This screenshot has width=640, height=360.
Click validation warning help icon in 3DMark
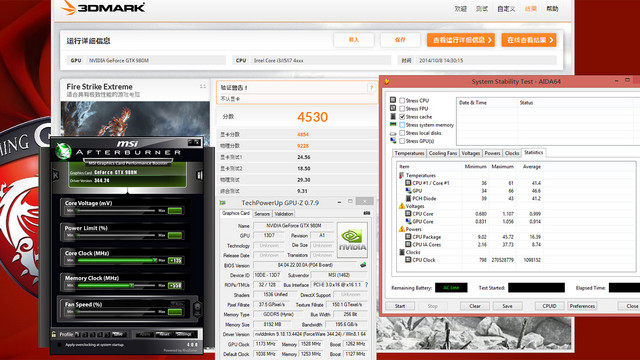[x=371, y=87]
